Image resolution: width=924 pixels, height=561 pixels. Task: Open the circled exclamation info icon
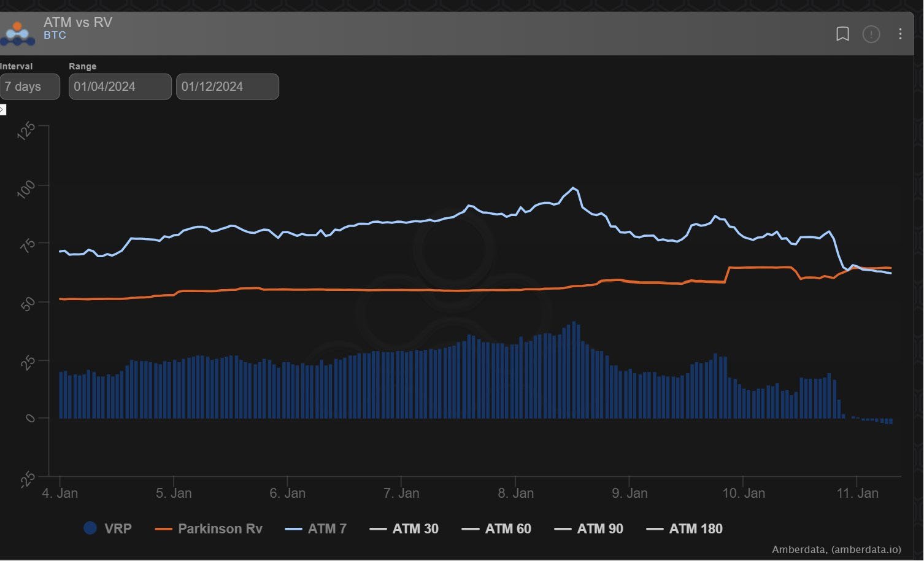pyautogui.click(x=871, y=34)
